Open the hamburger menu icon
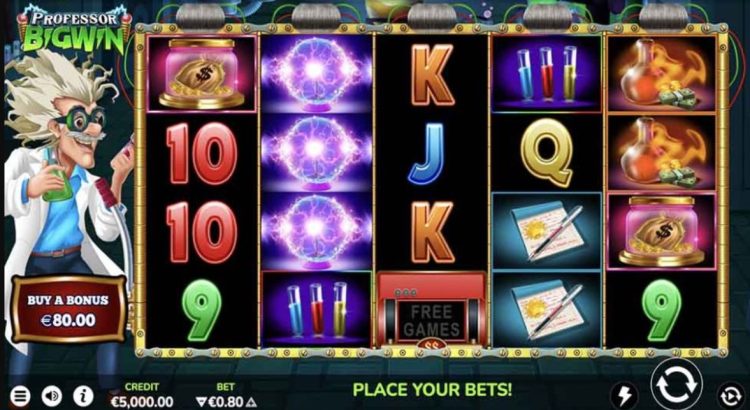The width and height of the screenshot is (750, 410). (x=20, y=396)
